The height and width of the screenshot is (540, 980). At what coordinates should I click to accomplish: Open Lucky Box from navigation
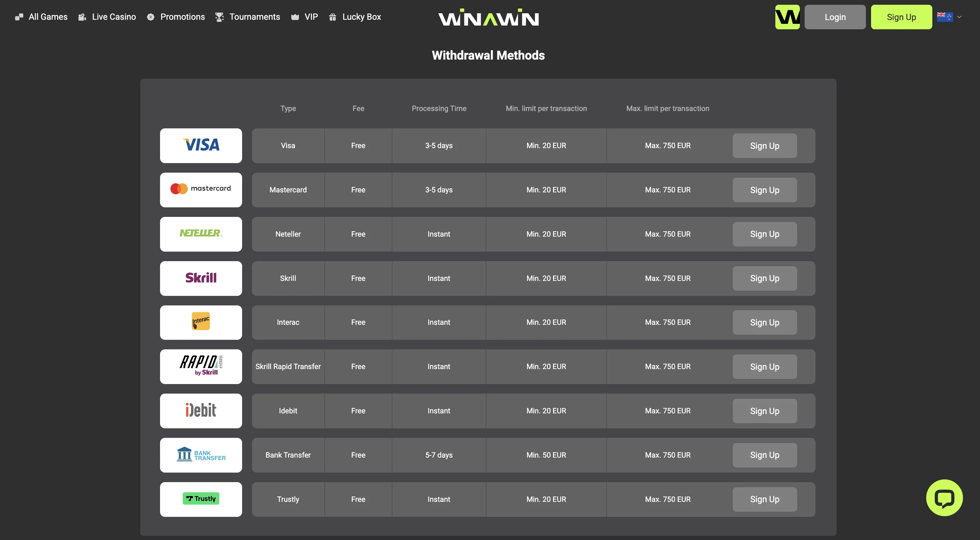tap(354, 17)
